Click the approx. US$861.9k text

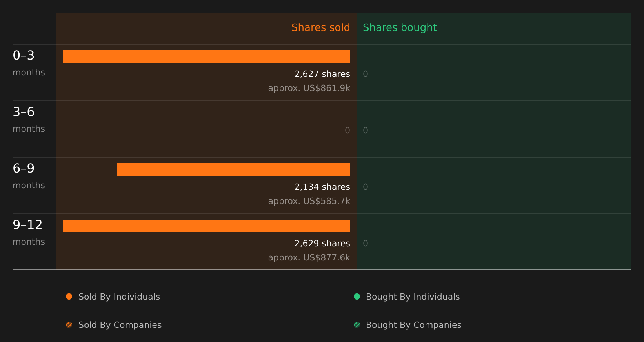(309, 88)
